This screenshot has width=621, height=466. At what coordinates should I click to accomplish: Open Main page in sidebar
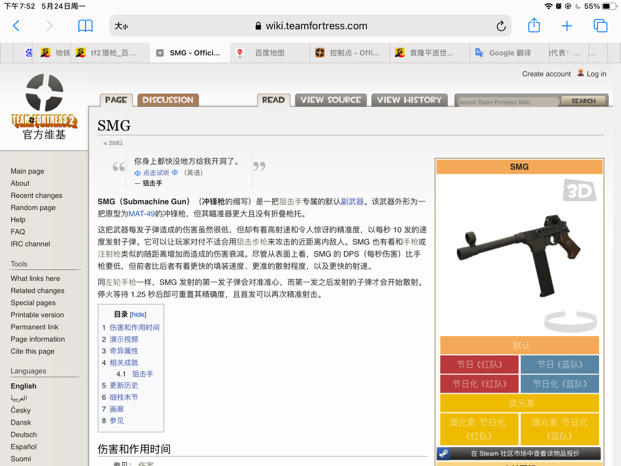click(27, 171)
